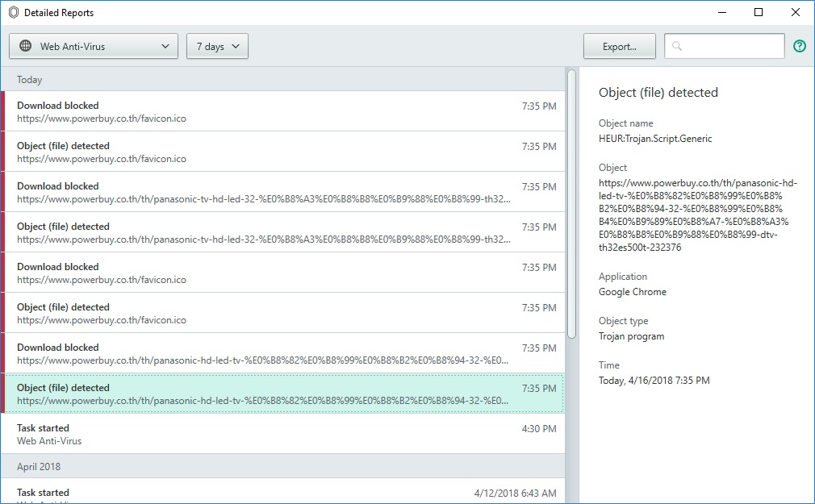Click the magnifier icon in search box
The height and width of the screenshot is (504, 815).
tap(677, 46)
